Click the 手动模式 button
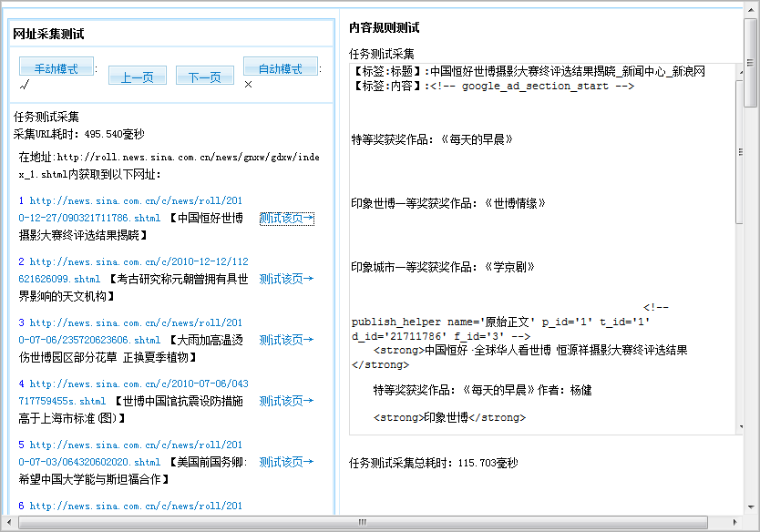 click(56, 68)
